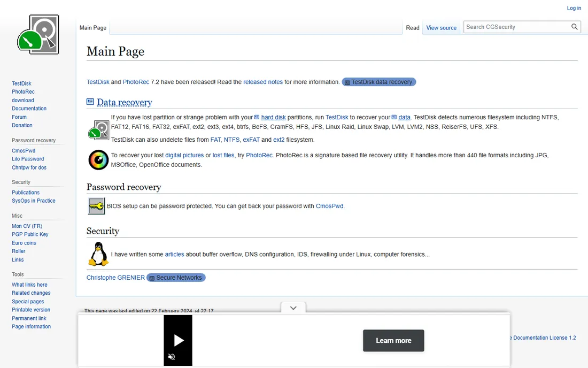Click the small icon before hard disk link
The image size is (588, 368).
257,117
